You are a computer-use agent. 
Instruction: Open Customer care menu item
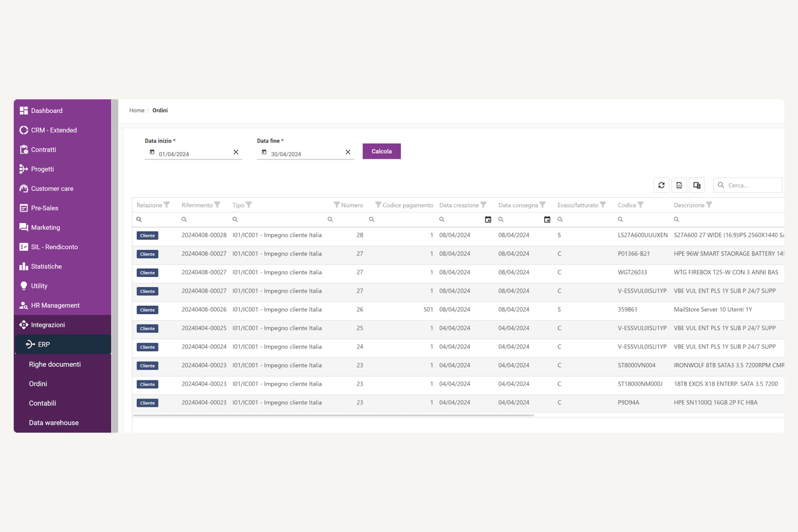(x=62, y=189)
